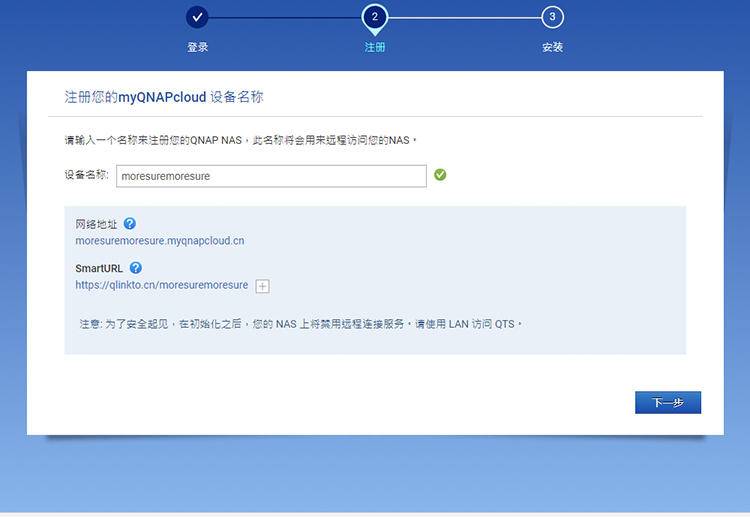
Task: Click the help icon next to SmartURL
Action: [136, 268]
